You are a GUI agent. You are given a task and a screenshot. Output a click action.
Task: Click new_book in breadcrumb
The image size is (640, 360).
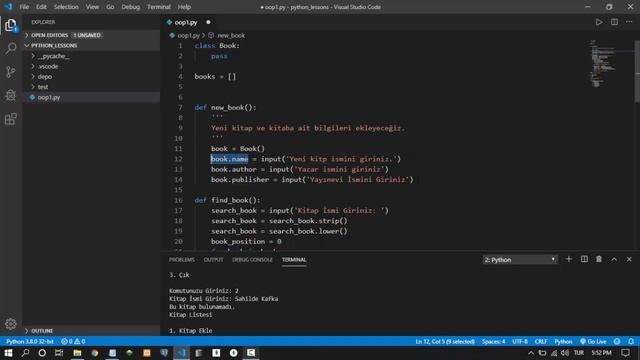point(231,36)
